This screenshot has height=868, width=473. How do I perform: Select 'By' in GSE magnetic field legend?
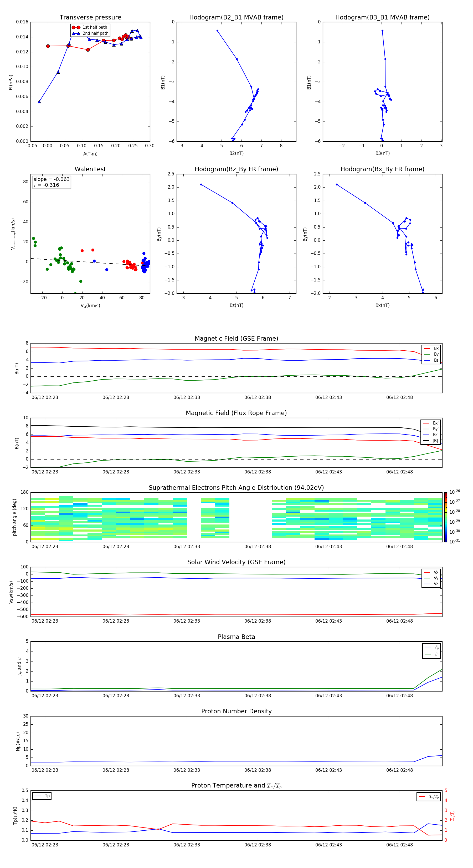coord(431,354)
